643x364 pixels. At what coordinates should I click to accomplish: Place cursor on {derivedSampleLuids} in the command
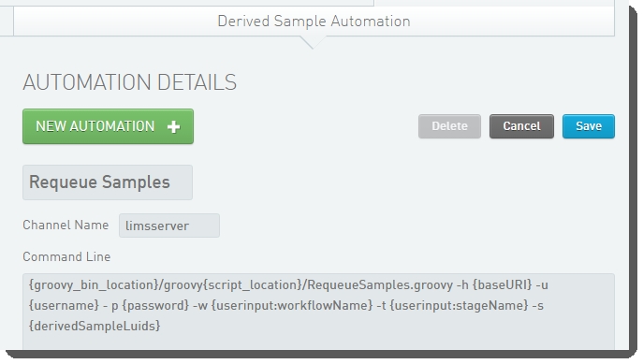(95, 327)
